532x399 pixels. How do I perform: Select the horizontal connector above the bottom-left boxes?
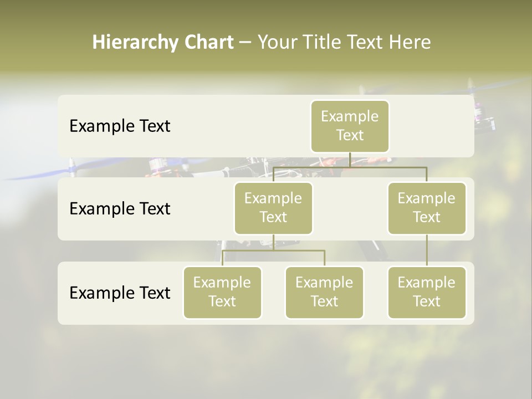tap(273, 250)
